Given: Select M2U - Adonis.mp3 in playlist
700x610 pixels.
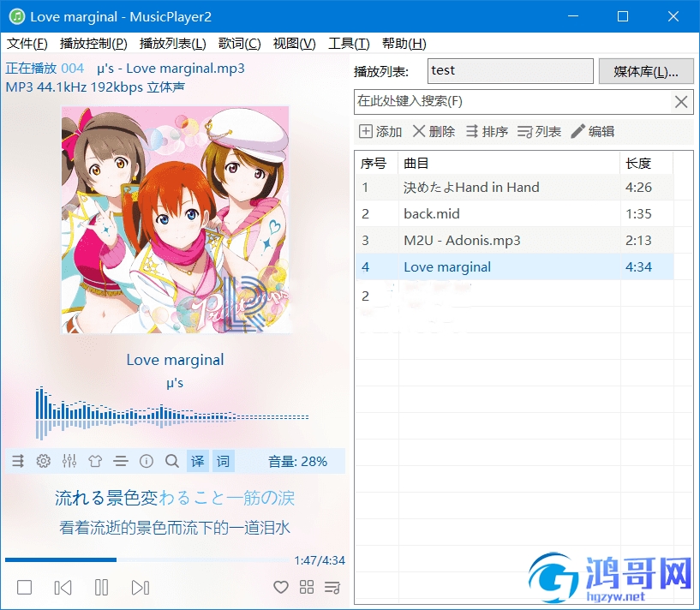Looking at the screenshot, I should [514, 240].
